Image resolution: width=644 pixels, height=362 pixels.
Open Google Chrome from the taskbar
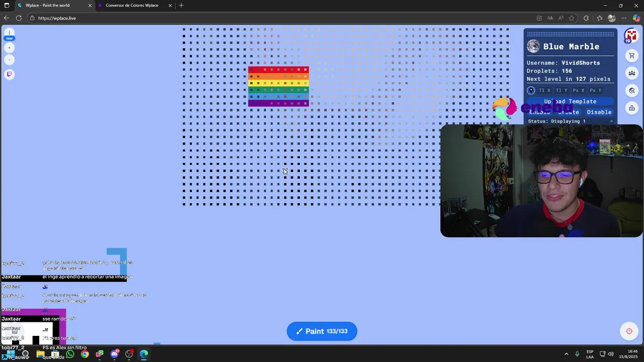85,354
